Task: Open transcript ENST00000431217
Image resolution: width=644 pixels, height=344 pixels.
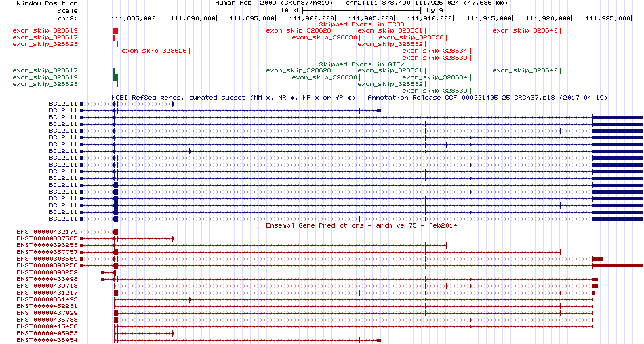Action: (x=47, y=293)
